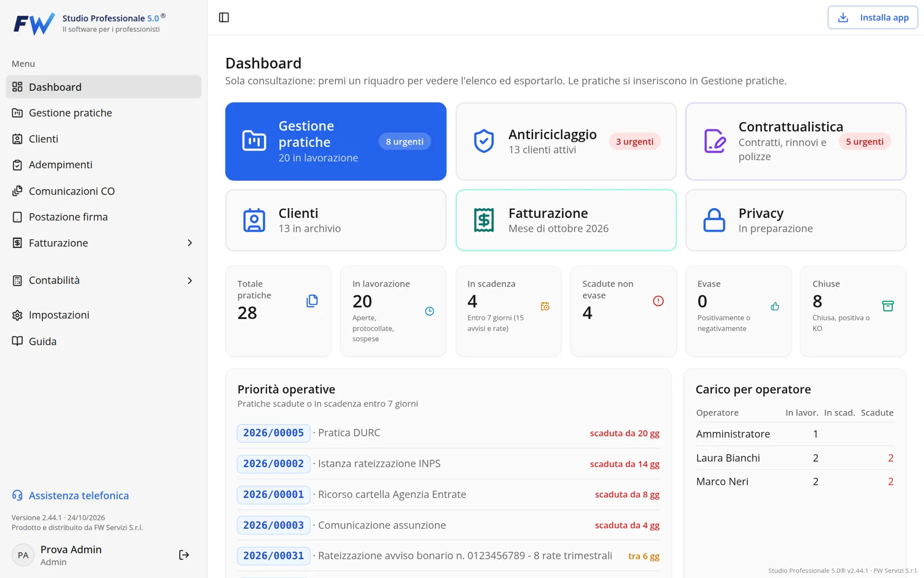Open Dashboard in the sidebar menu
Image resolution: width=924 pixels, height=578 pixels.
pos(104,87)
